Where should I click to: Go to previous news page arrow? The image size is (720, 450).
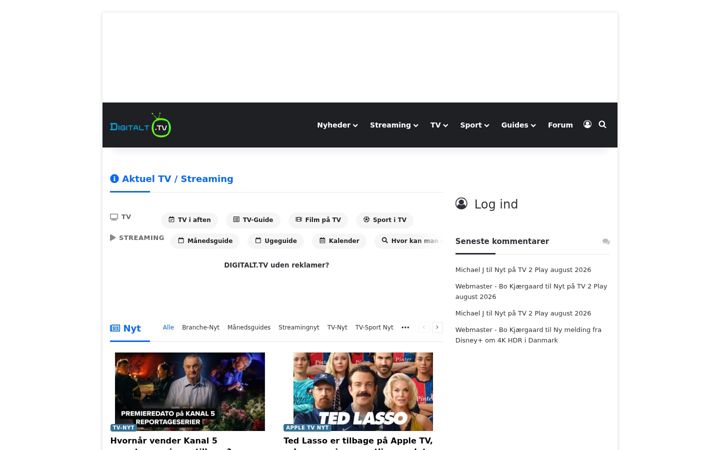(x=424, y=327)
